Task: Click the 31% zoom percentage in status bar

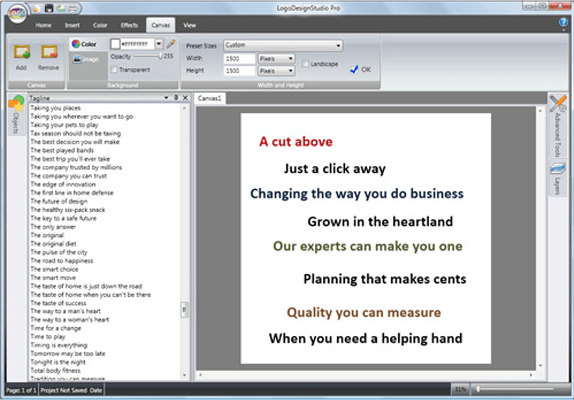Action: pyautogui.click(x=460, y=389)
